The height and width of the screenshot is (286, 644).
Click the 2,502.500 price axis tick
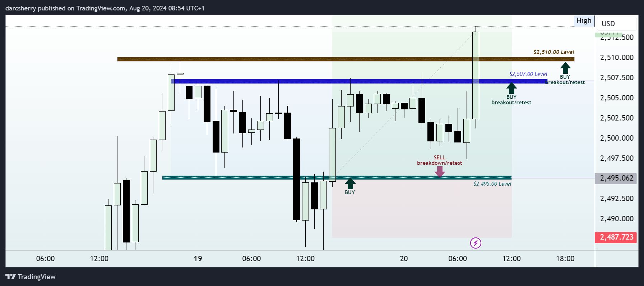(616, 118)
